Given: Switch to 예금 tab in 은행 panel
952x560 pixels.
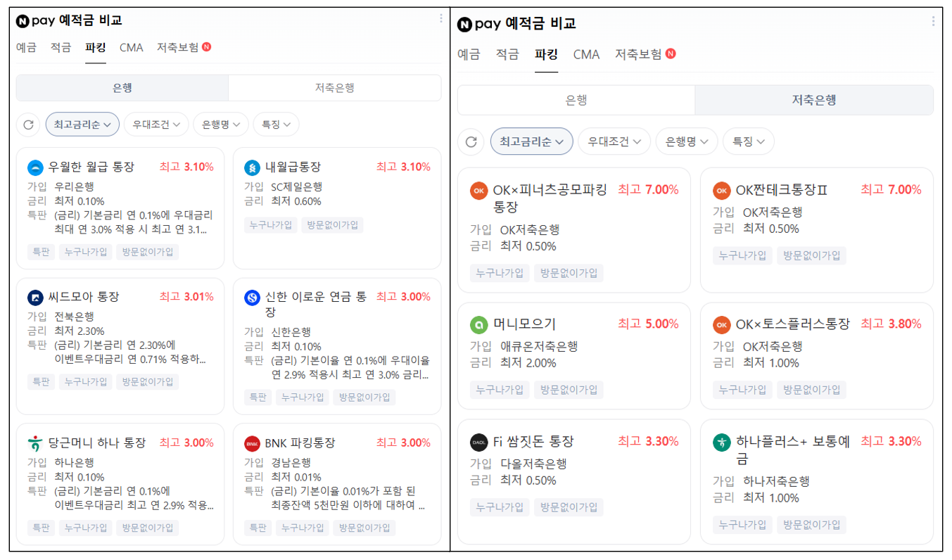Looking at the screenshot, I should click(26, 48).
